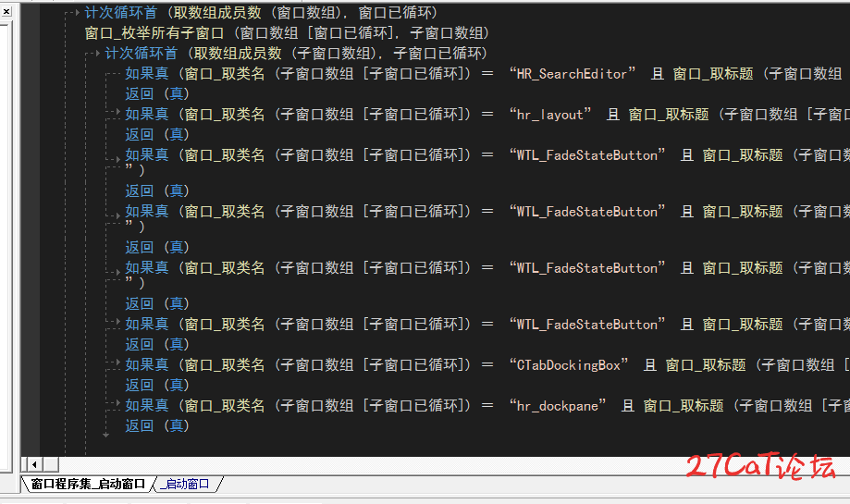The width and height of the screenshot is (850, 504).
Task: Click the "HR_SearchEditor" string literal
Action: point(573,74)
